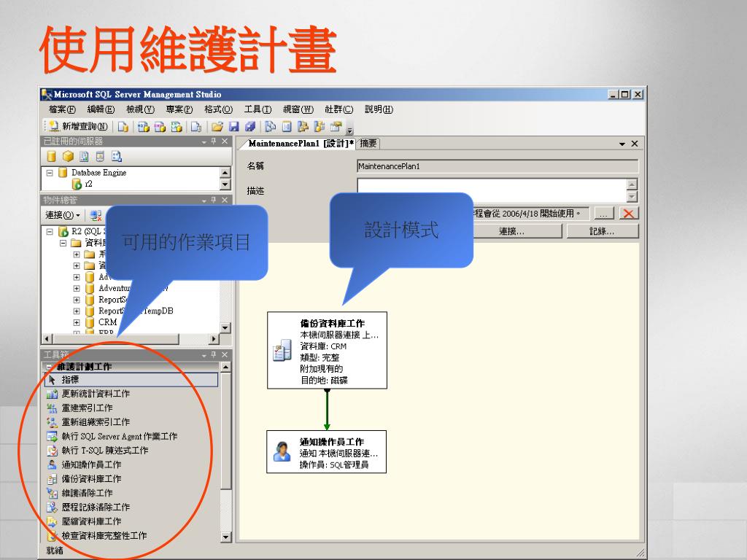Select Reporting Services icon in 已註冊的伺服器
This screenshot has width=747, height=560.
click(x=85, y=156)
